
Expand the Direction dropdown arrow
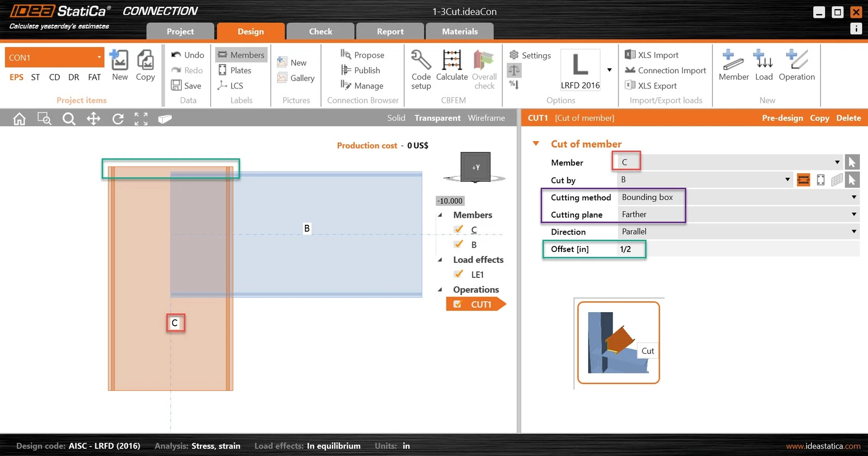854,232
